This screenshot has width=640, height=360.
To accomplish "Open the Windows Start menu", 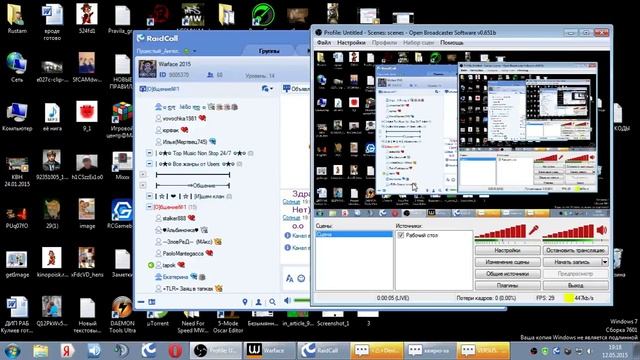I will click(x=12, y=351).
